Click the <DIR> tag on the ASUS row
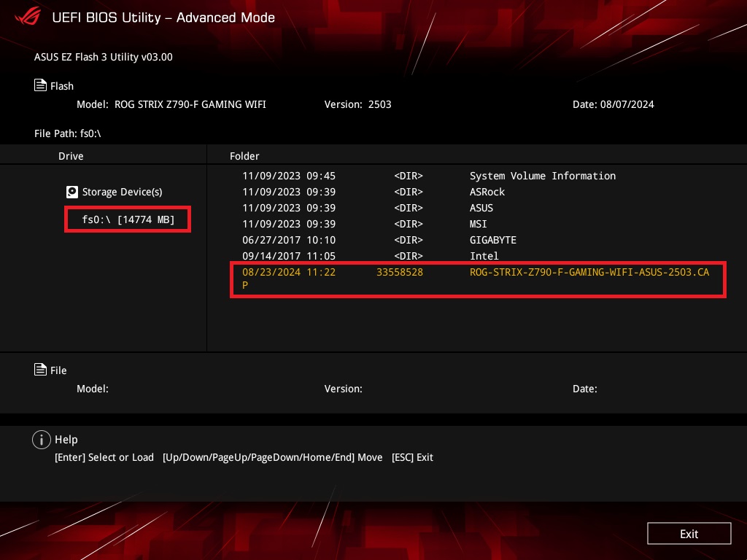The height and width of the screenshot is (560, 747). point(409,208)
